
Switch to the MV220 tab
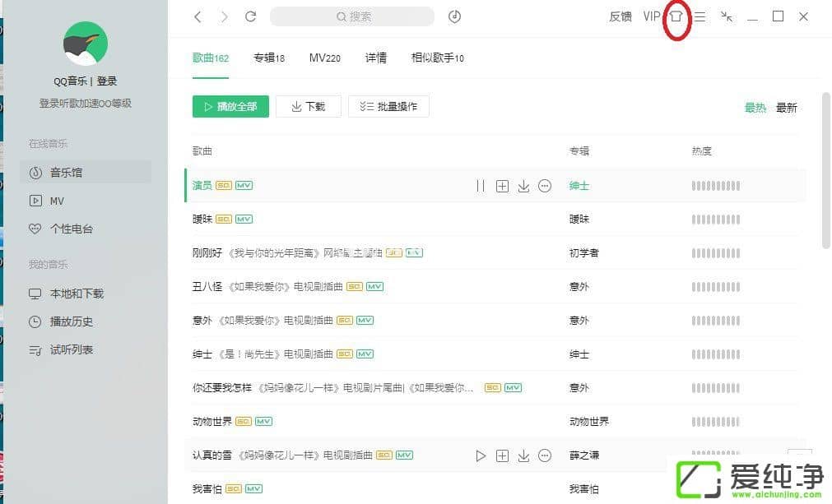click(x=324, y=58)
